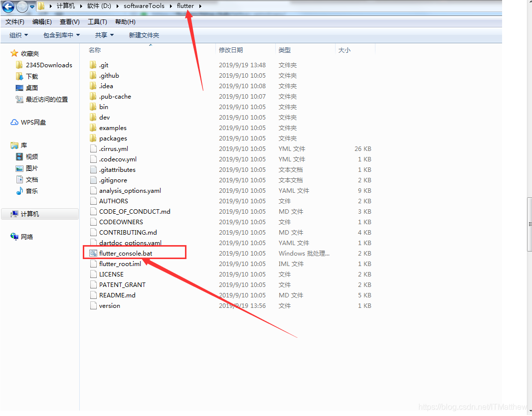Open the 组织 dropdown in the toolbar

pyautogui.click(x=18, y=35)
